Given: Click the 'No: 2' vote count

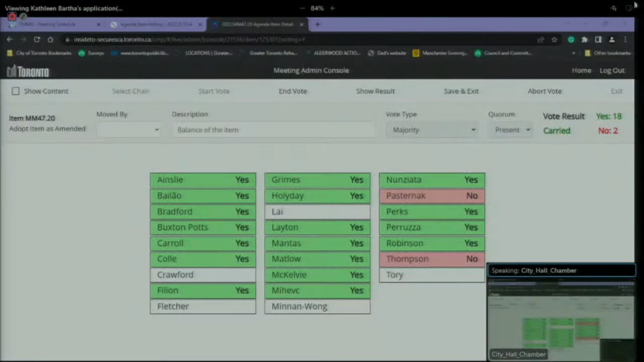Looking at the screenshot, I should coord(608,130).
